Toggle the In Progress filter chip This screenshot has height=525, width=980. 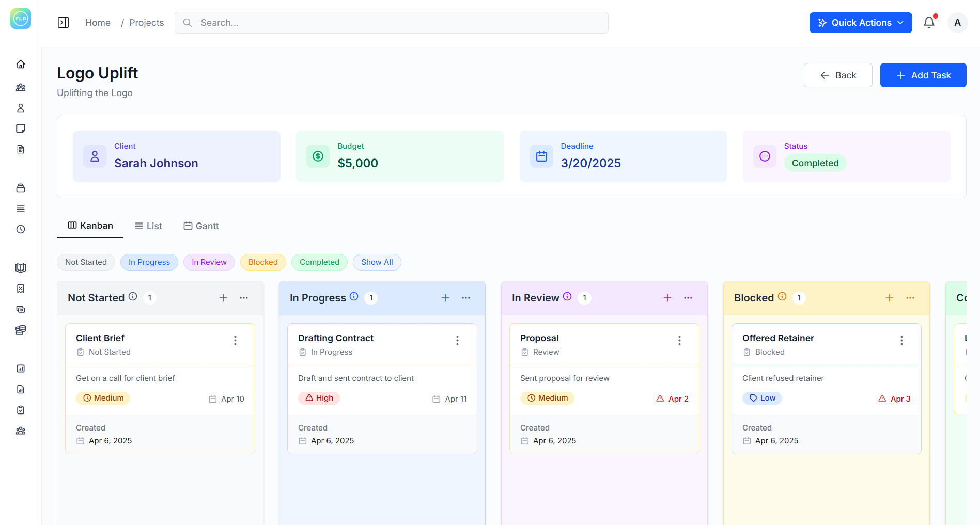click(149, 262)
